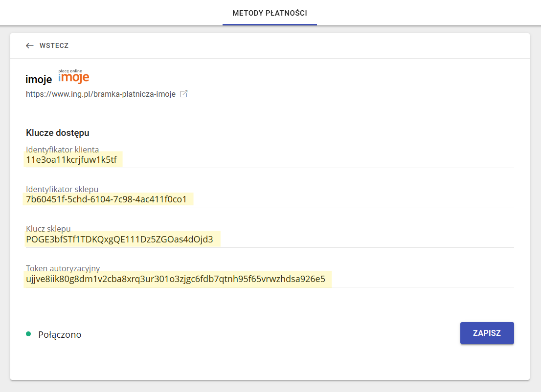Focus the Klucz sklepu field
541x392 pixels.
pos(270,239)
